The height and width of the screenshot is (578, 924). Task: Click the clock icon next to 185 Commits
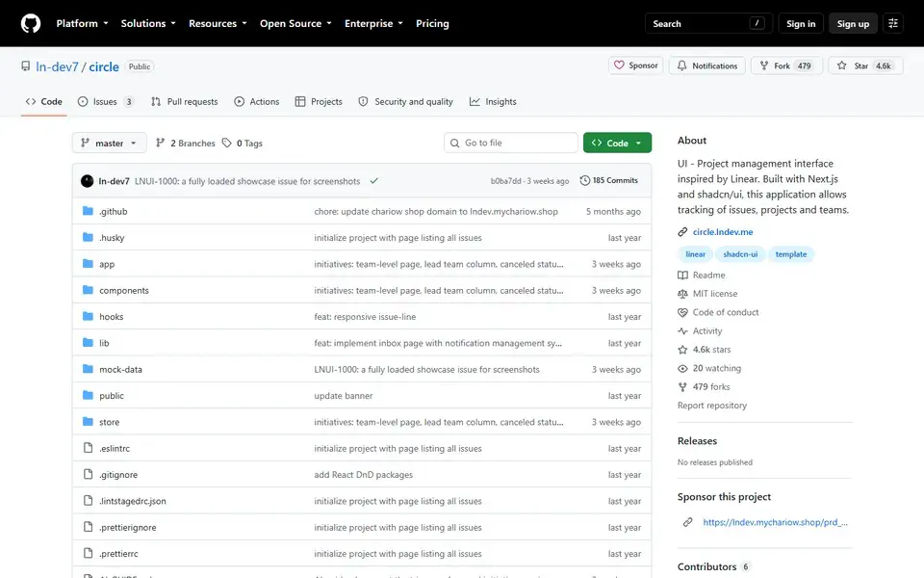[x=584, y=180]
